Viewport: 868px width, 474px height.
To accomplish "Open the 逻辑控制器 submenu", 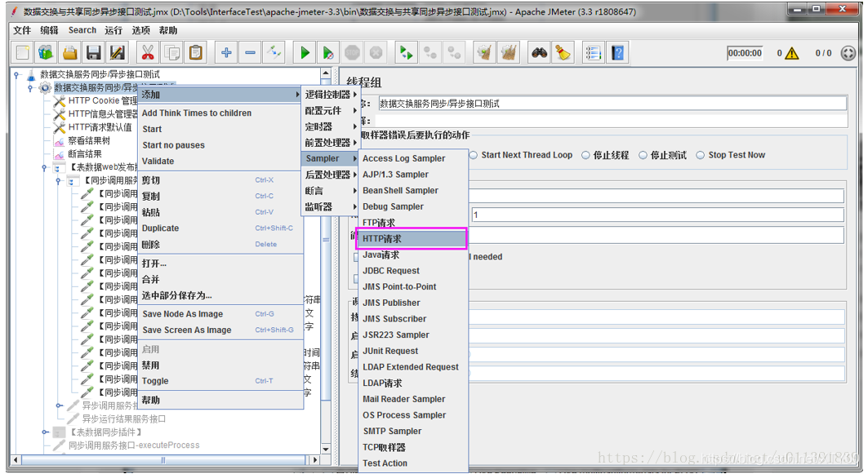I will [331, 95].
